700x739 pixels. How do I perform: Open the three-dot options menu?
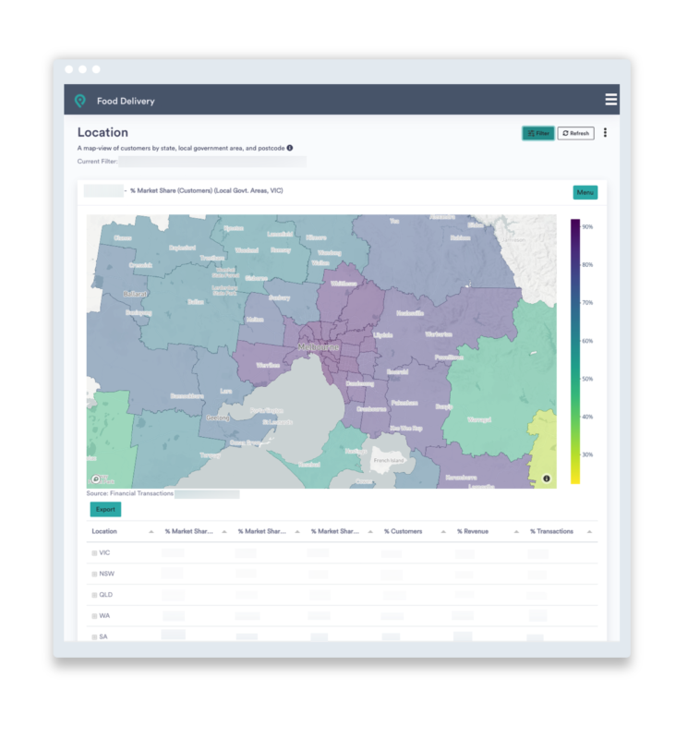coord(605,133)
